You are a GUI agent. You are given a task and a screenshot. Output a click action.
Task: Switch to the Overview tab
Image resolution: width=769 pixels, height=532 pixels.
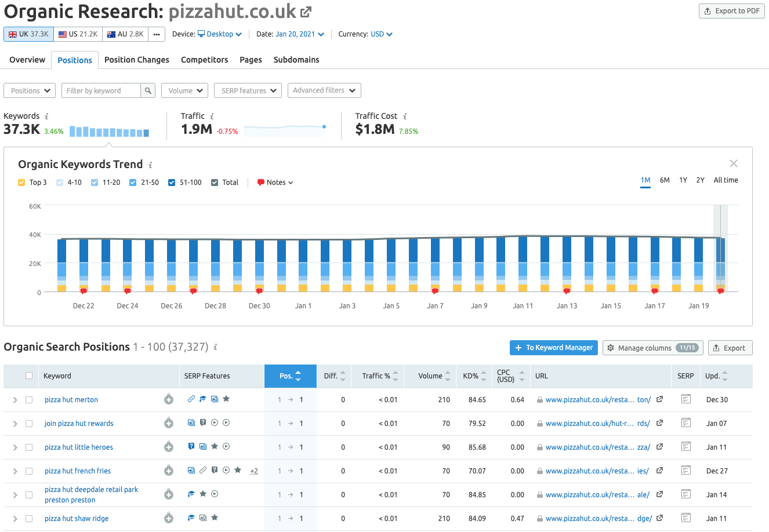click(x=27, y=60)
